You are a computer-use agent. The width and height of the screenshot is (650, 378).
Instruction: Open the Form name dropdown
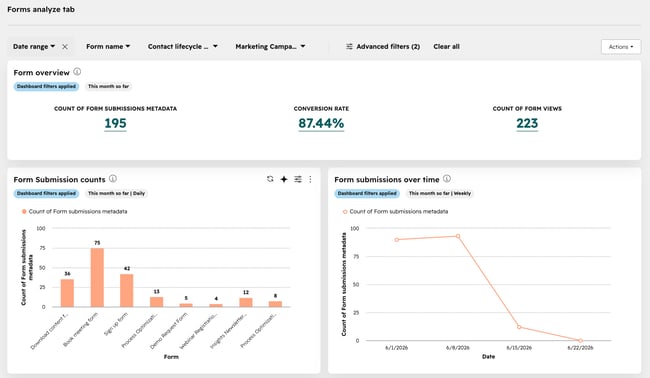(108, 46)
